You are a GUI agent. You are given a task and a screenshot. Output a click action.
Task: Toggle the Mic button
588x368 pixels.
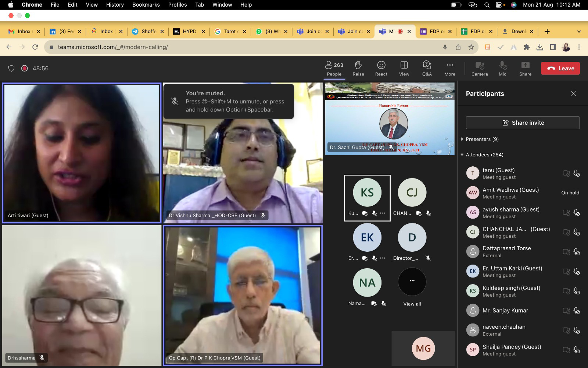pos(502,68)
